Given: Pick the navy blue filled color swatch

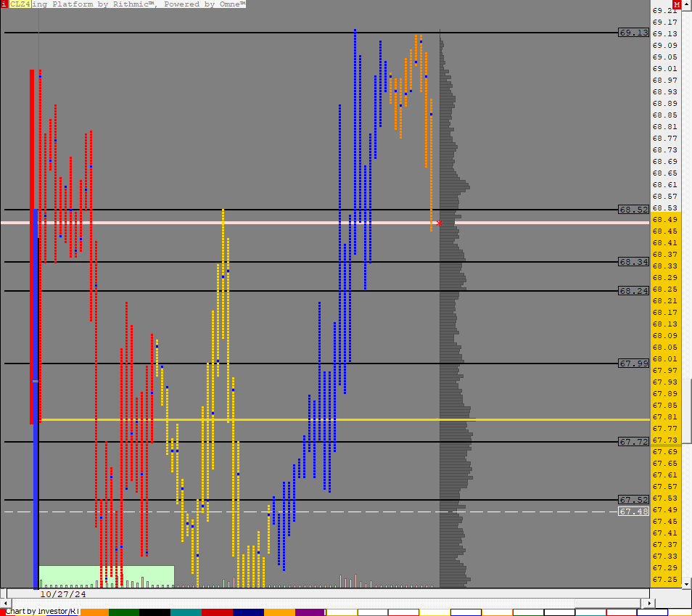Looking at the screenshot, I should click(x=247, y=612).
